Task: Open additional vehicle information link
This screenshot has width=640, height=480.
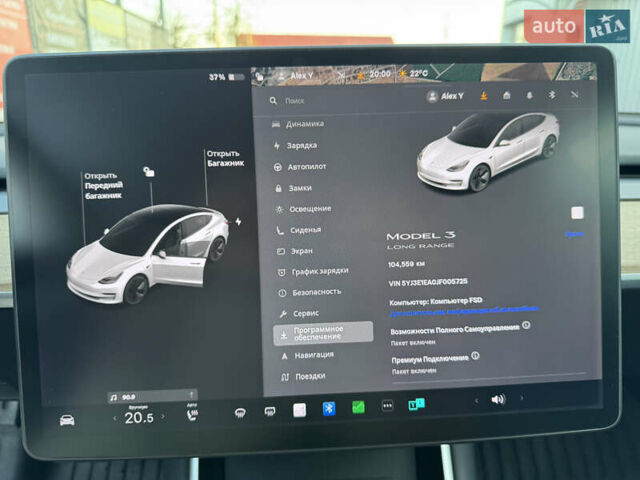Action: [x=464, y=311]
